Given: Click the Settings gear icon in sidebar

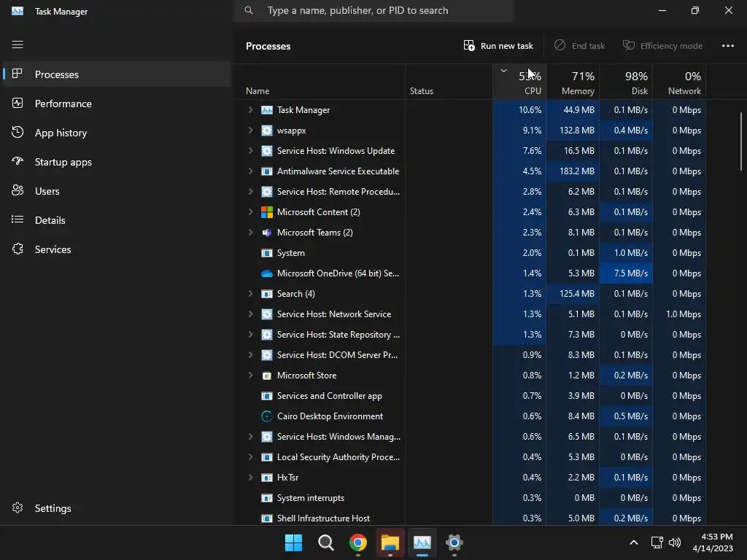Looking at the screenshot, I should pyautogui.click(x=18, y=507).
